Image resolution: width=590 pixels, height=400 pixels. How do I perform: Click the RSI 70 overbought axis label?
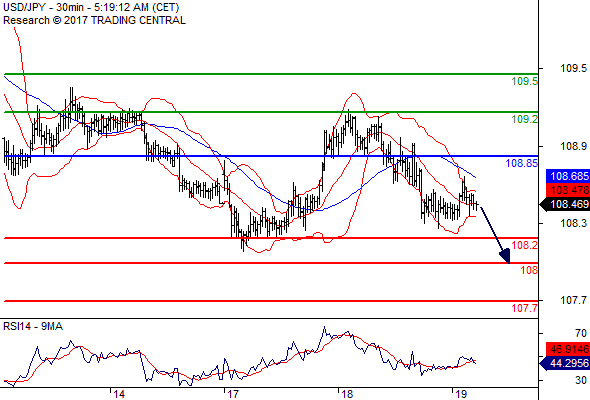(x=581, y=333)
